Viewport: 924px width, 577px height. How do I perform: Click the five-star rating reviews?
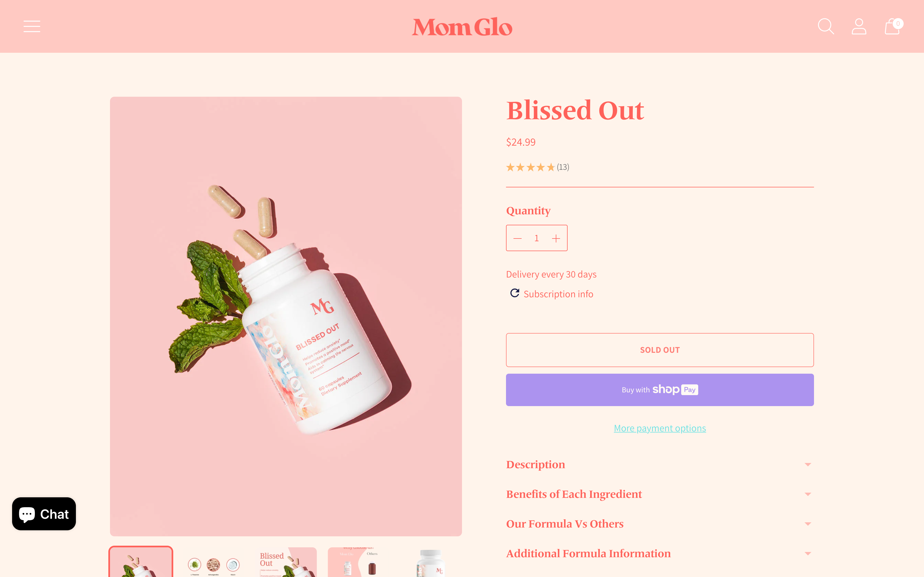click(537, 167)
